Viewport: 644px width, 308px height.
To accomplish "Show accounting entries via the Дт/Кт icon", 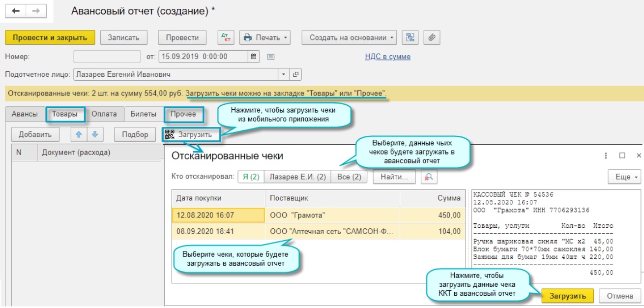I will pyautogui.click(x=226, y=37).
